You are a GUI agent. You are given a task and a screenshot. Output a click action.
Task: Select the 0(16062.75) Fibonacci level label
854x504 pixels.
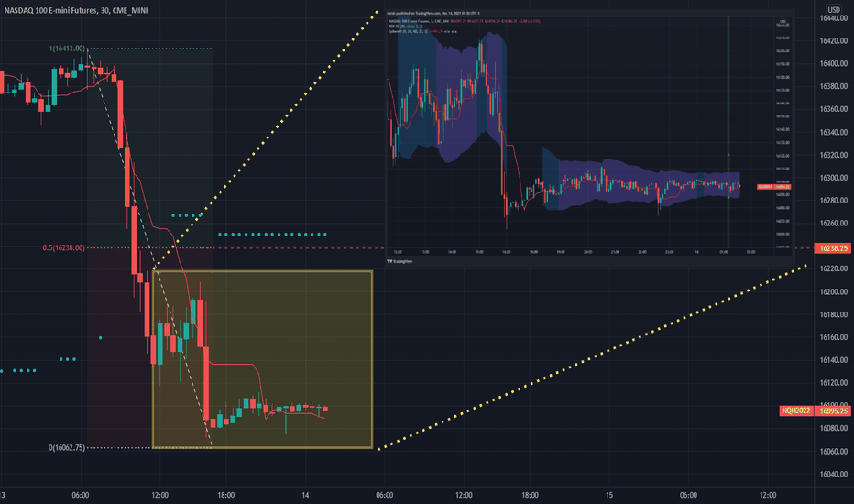coord(67,447)
